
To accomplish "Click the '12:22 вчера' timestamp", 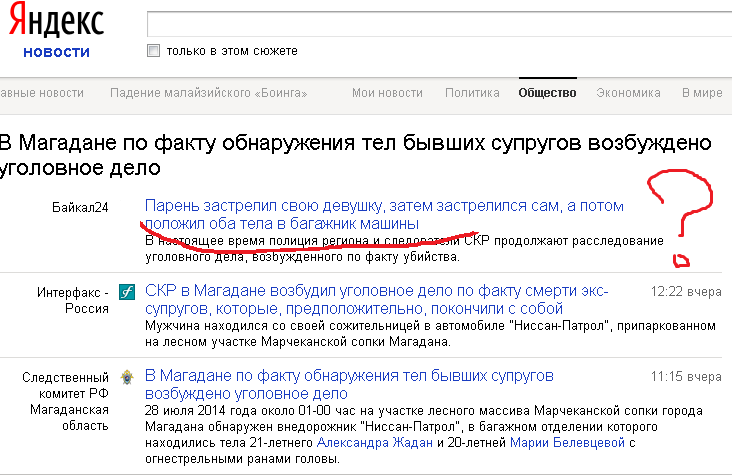I will coord(686,292).
